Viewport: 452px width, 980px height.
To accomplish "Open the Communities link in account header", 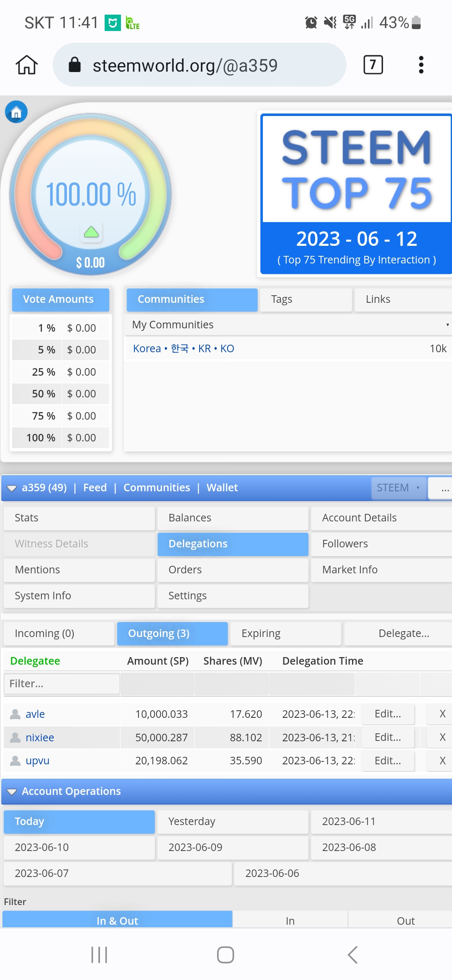I will [157, 488].
